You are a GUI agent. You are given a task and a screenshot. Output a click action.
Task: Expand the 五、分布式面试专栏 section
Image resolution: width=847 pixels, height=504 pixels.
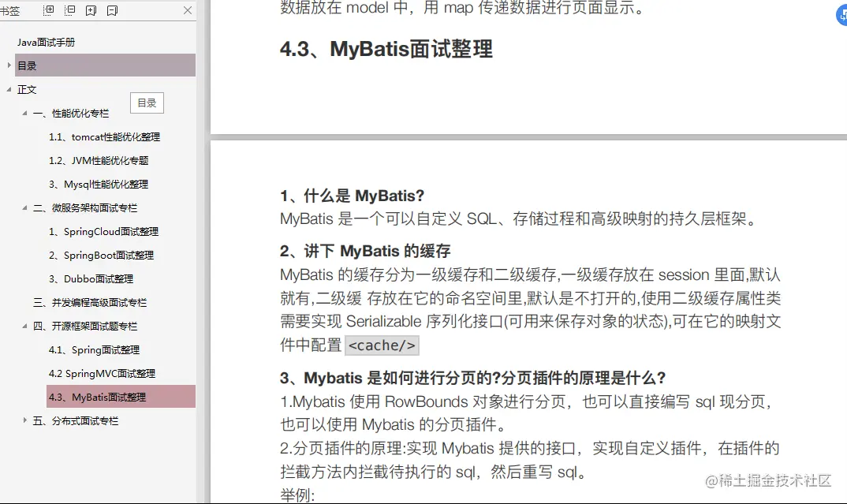coord(24,420)
